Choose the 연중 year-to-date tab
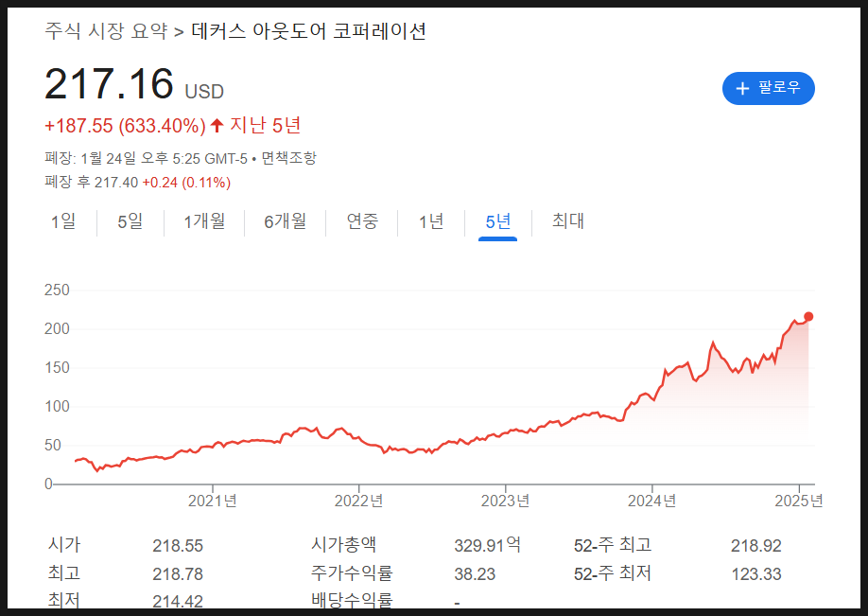Screen dimensions: 868x616 362,221
